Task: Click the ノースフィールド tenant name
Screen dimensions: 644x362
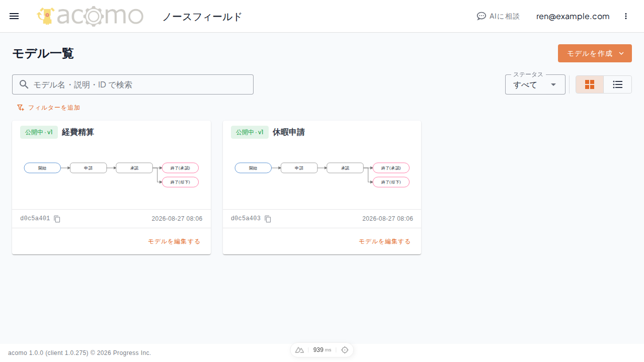Action: tap(202, 17)
